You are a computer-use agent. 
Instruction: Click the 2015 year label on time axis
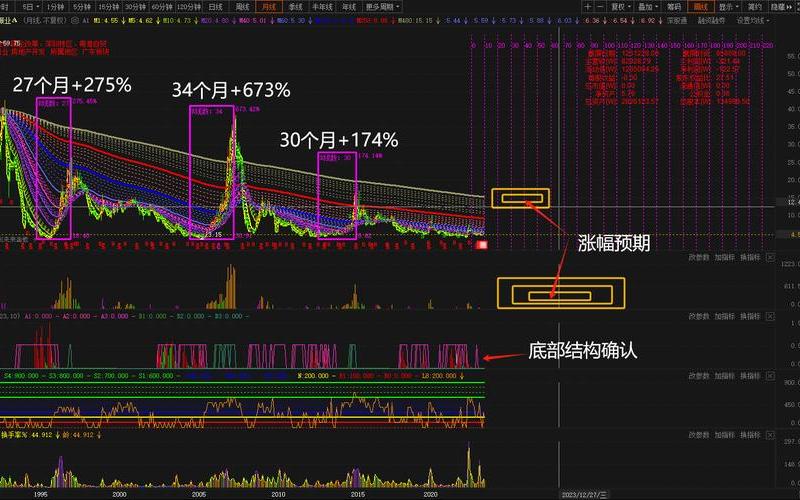[x=358, y=494]
